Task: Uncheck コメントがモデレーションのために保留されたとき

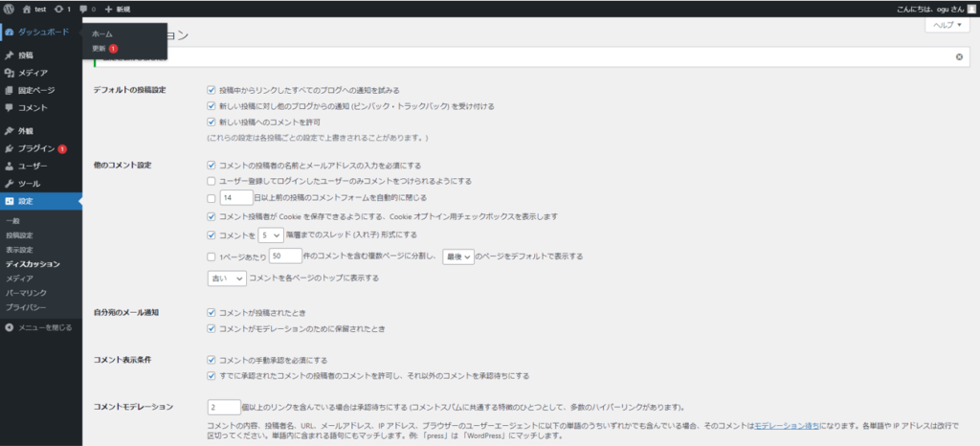Action: click(x=212, y=328)
